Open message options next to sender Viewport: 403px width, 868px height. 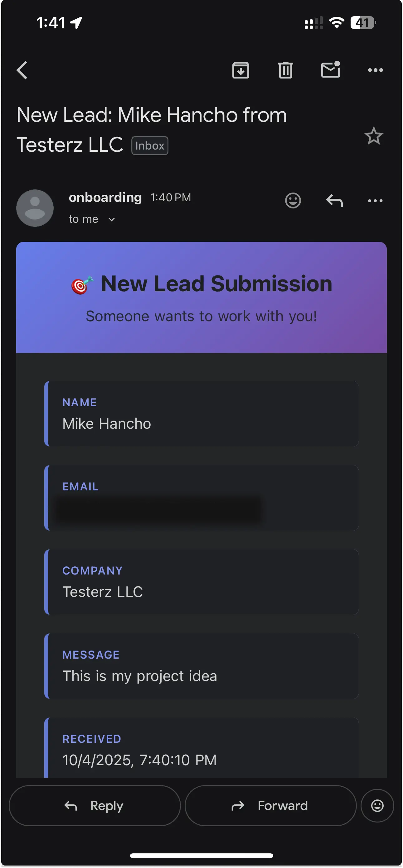pyautogui.click(x=375, y=201)
